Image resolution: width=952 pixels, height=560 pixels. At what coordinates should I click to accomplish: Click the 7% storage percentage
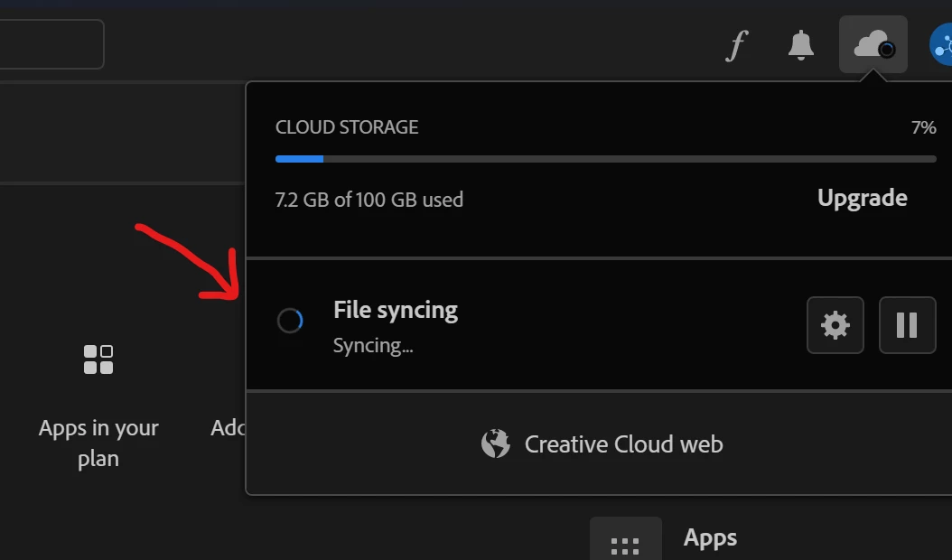[x=923, y=127]
